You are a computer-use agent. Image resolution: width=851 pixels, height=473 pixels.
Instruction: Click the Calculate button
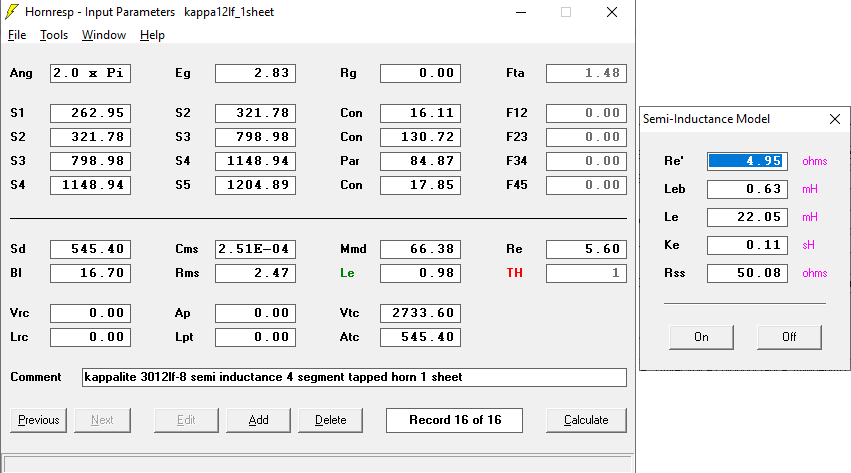(586, 420)
